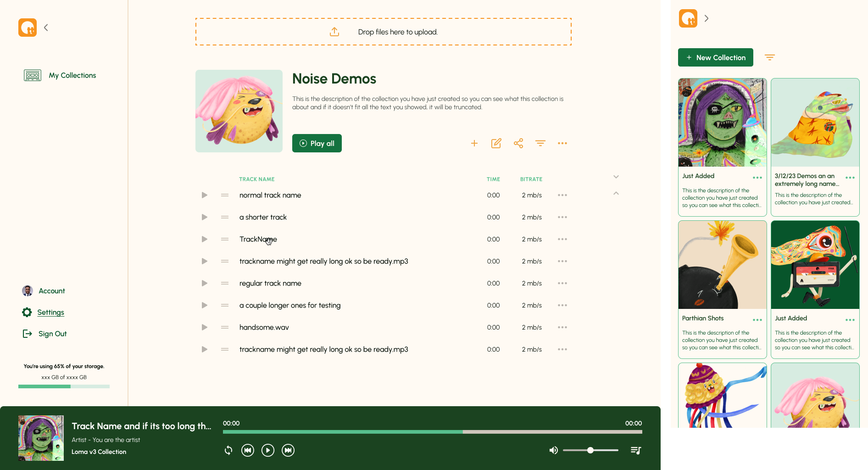Screen dimensions: 868x470
Task: Grab reorder handle of 'normal track name'
Action: [x=225, y=195]
